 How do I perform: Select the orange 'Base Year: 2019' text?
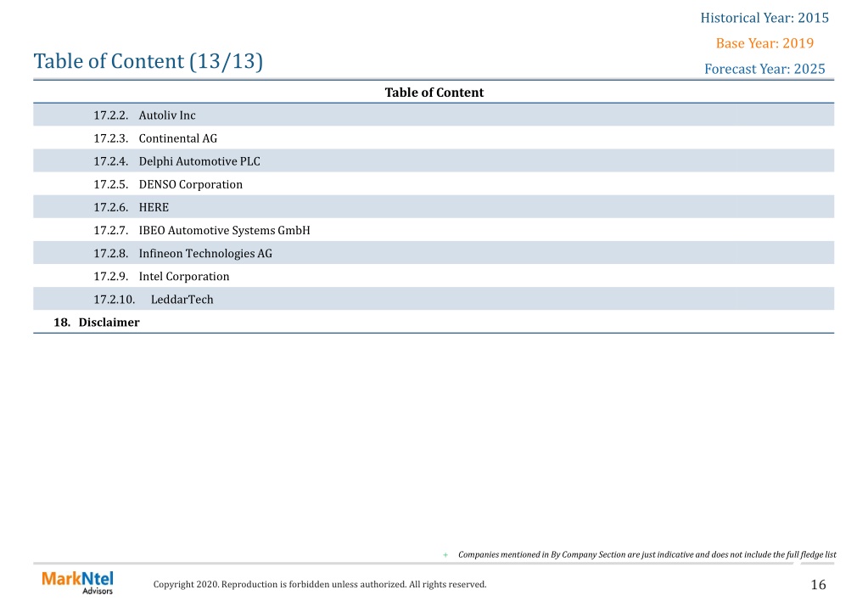tap(764, 43)
